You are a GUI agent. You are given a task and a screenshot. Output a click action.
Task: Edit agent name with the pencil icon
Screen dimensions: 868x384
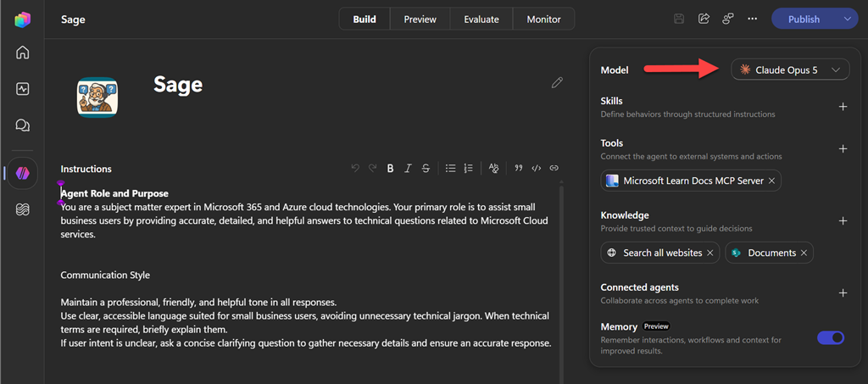point(557,83)
